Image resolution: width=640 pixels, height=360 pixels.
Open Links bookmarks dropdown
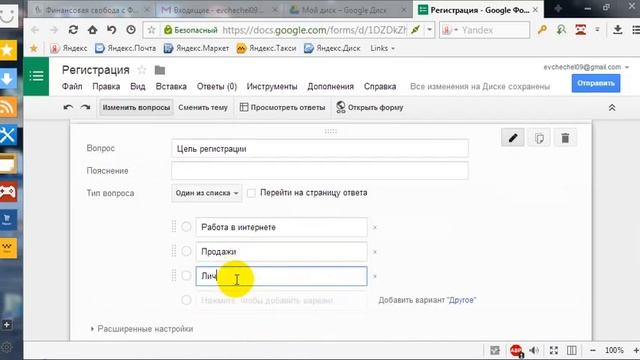pos(382,48)
